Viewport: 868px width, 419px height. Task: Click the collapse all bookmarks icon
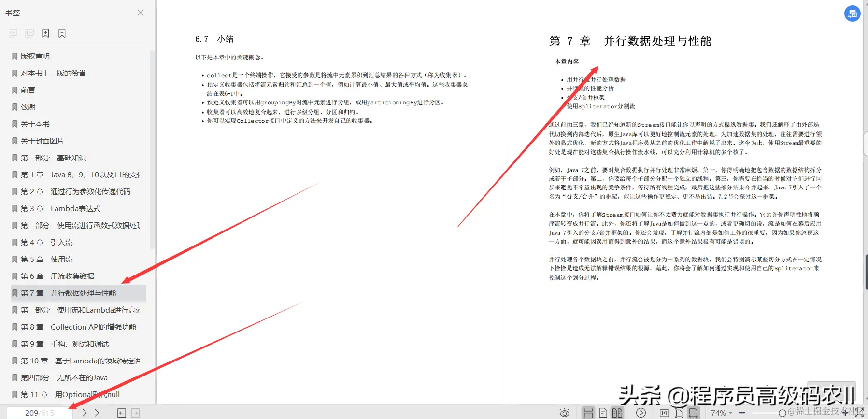pyautogui.click(x=29, y=33)
